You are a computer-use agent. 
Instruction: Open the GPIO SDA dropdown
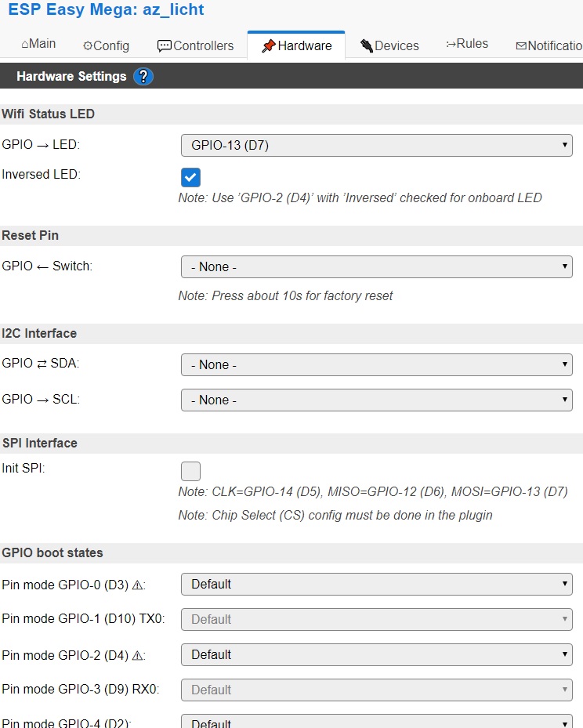pos(376,364)
